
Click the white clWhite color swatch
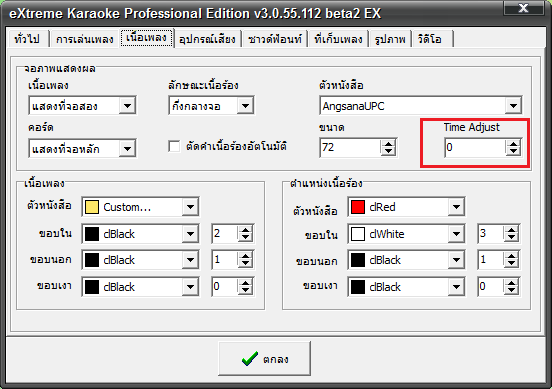[x=358, y=234]
